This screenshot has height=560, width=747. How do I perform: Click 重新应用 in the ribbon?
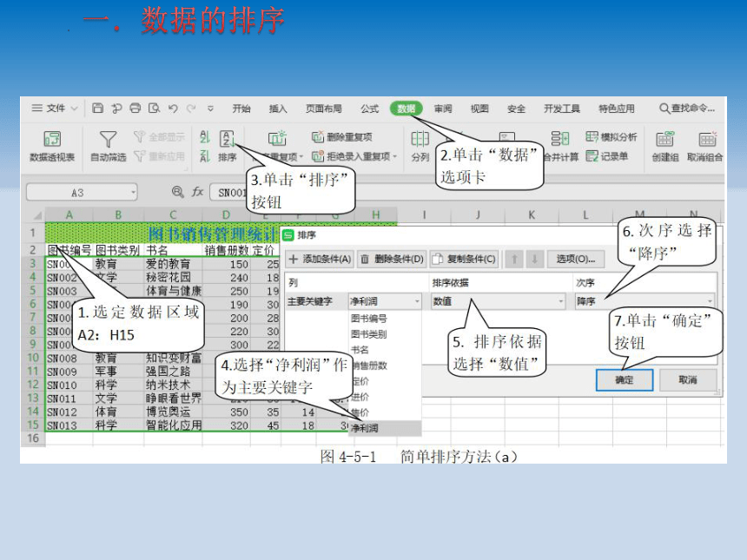(160, 156)
